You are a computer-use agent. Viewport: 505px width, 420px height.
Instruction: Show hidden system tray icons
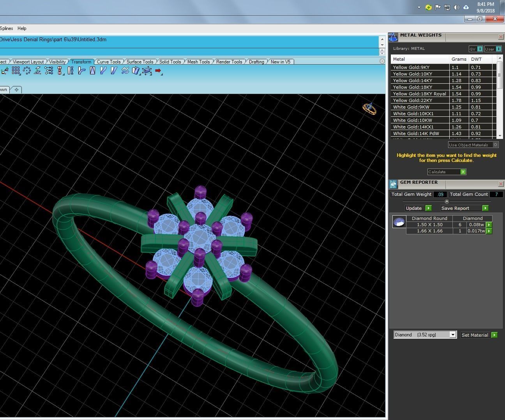click(x=419, y=7)
